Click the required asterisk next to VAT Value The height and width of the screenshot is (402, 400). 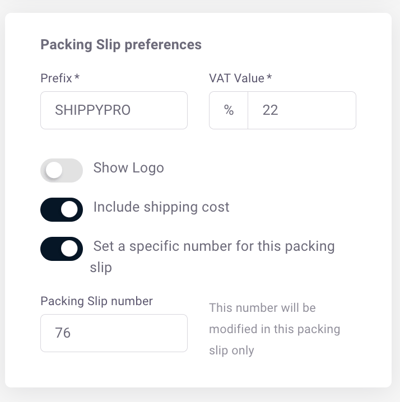(269, 77)
